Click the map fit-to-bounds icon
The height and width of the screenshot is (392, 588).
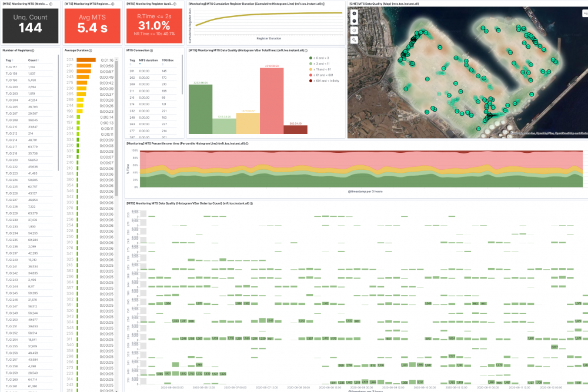click(x=355, y=30)
